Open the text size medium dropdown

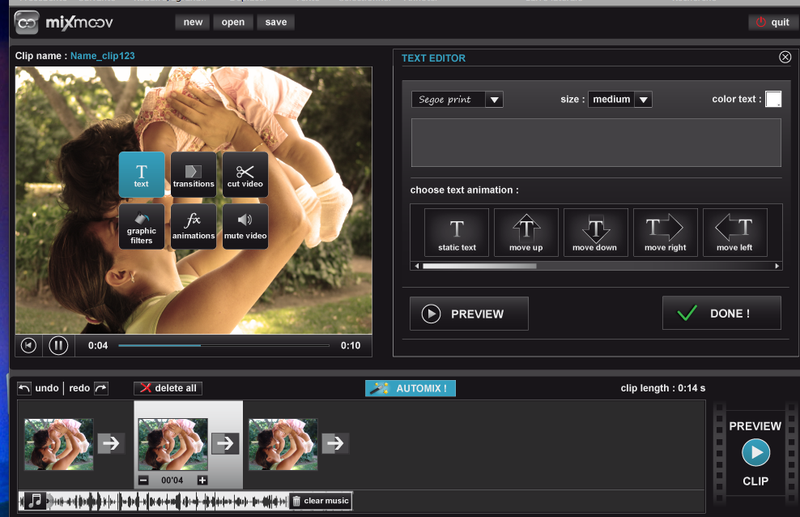[620, 99]
